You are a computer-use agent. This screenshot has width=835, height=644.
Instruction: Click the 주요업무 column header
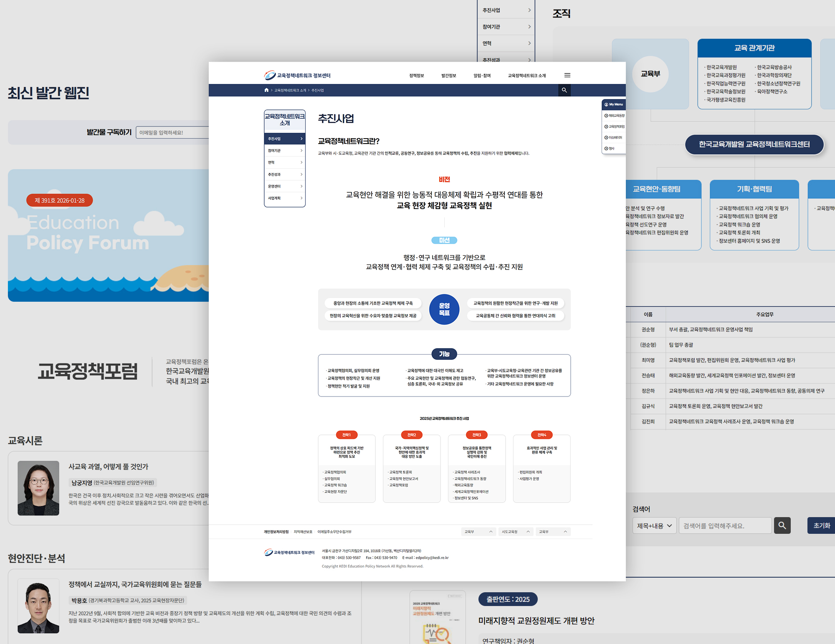pyautogui.click(x=764, y=315)
